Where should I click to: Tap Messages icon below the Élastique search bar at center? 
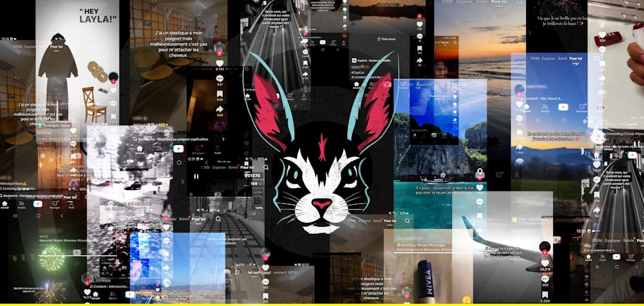click(198, 149)
